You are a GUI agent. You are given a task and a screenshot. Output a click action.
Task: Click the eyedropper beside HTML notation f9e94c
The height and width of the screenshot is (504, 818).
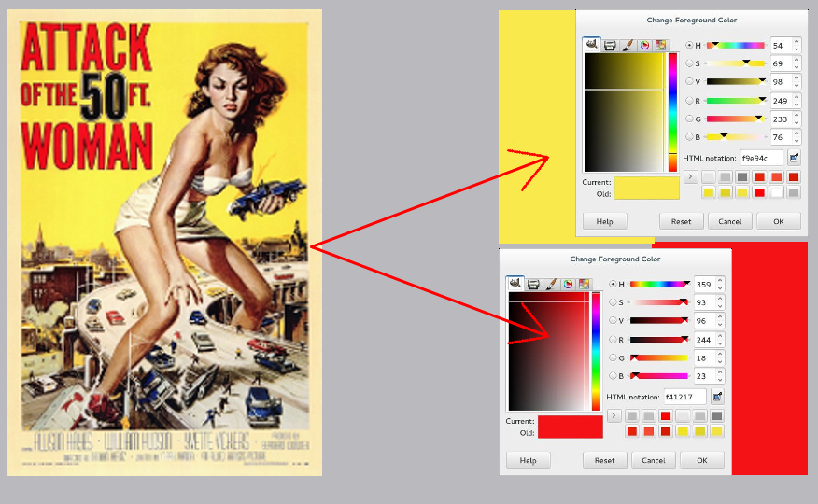794,158
